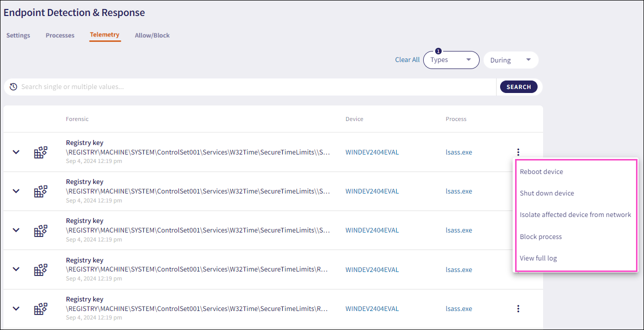This screenshot has width=644, height=330.
Task: Open the Types filter dropdown
Action: [451, 60]
